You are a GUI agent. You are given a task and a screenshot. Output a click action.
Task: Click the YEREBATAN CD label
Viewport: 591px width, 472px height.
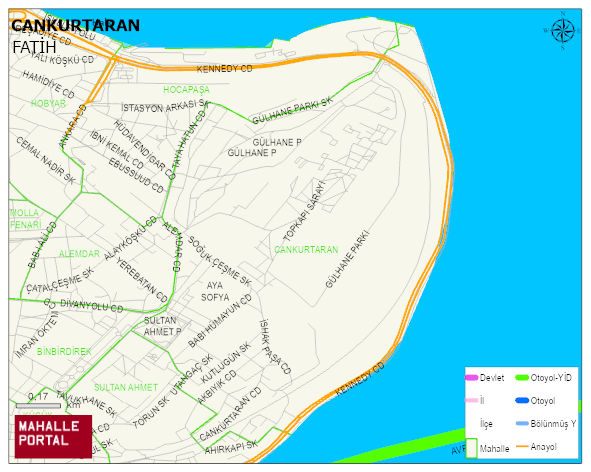click(x=142, y=280)
